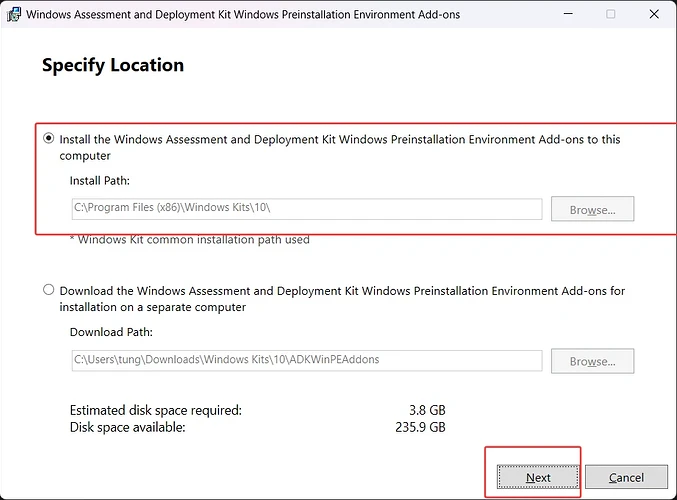Click Next to continue setup
Viewport: 677px width, 500px height.
coord(538,477)
